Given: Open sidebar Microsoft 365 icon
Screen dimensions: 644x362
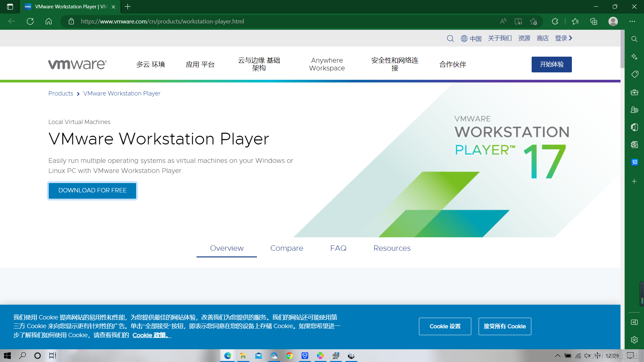Looking at the screenshot, I should click(634, 127).
